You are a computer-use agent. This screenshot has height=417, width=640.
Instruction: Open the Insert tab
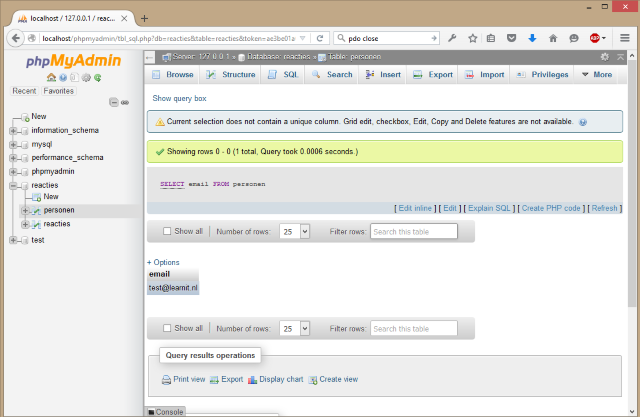(383, 75)
